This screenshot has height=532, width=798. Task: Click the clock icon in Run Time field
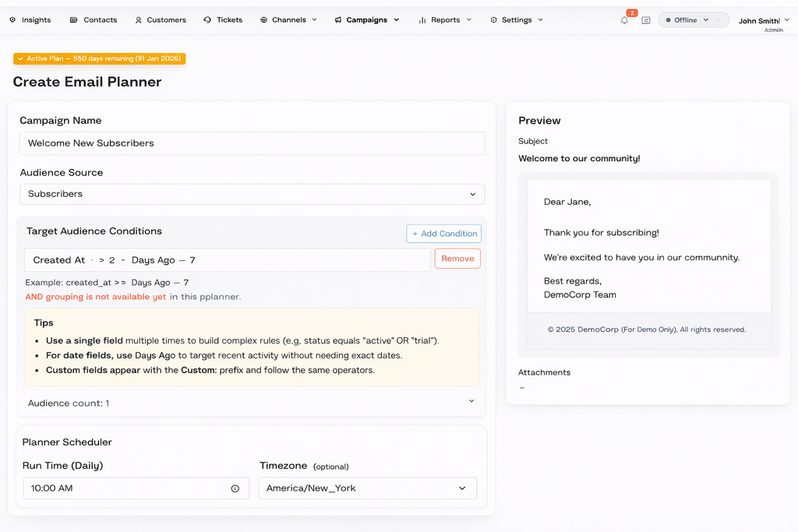point(235,488)
